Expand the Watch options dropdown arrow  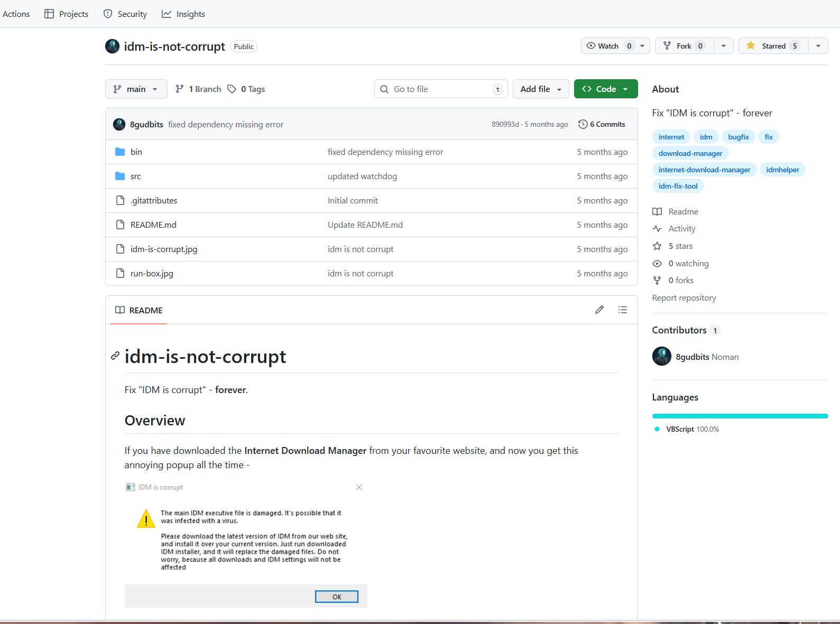642,46
